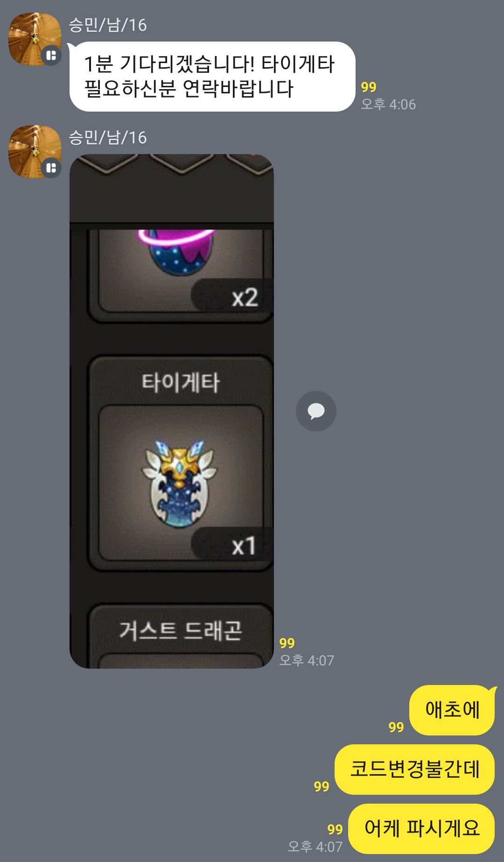Tap the 타이게타 title in the screenshot
504x862 pixels.
pos(181,382)
